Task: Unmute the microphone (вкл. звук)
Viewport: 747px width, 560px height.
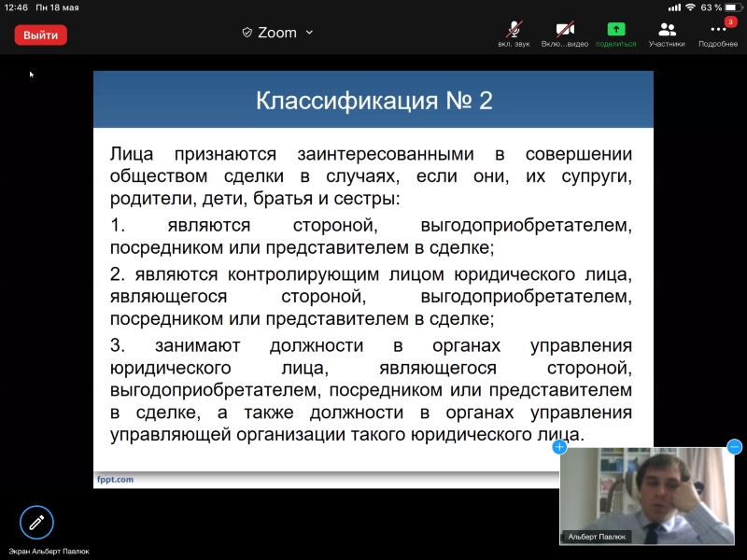Action: 514,35
